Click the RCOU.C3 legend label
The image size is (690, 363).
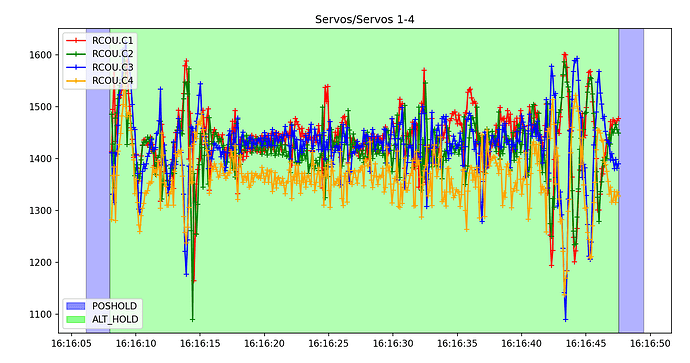[113, 67]
